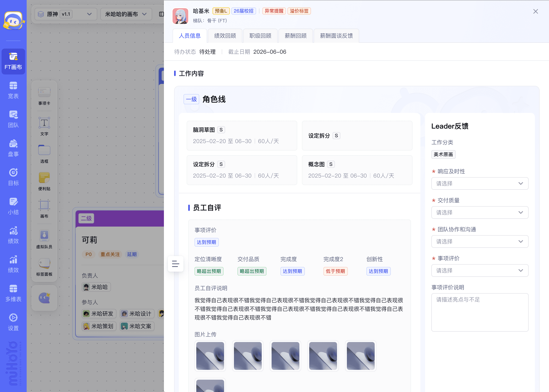Open the Leader 事项评价 select dropdown
549x392 pixels.
coord(480,270)
